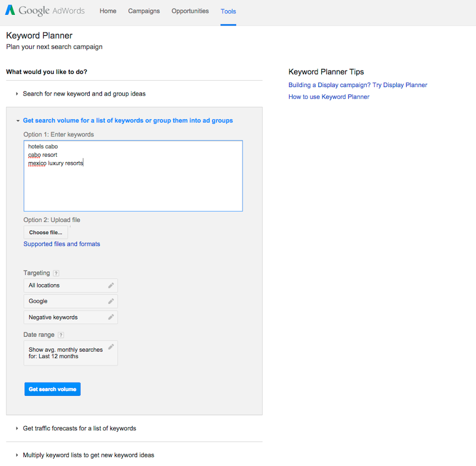Switch to the Campaigns tab
The height and width of the screenshot is (466, 476).
(x=144, y=11)
